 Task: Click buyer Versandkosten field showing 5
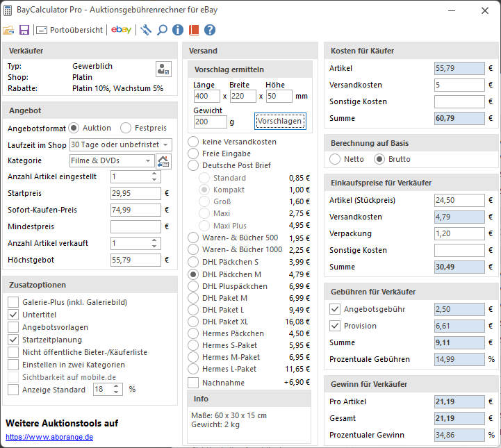pyautogui.click(x=459, y=85)
